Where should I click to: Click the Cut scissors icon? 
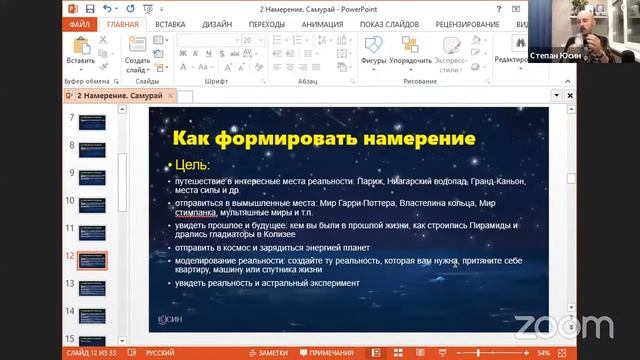[x=103, y=40]
